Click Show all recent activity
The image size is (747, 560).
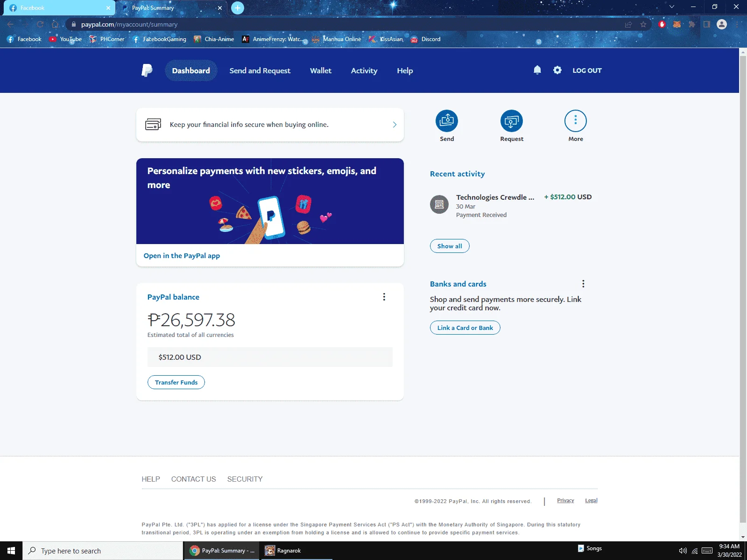point(450,246)
